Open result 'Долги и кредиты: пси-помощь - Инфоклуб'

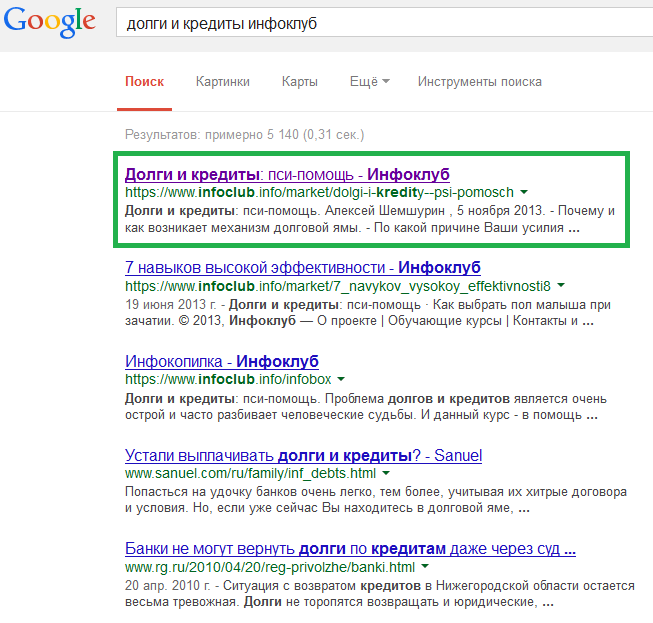(287, 174)
